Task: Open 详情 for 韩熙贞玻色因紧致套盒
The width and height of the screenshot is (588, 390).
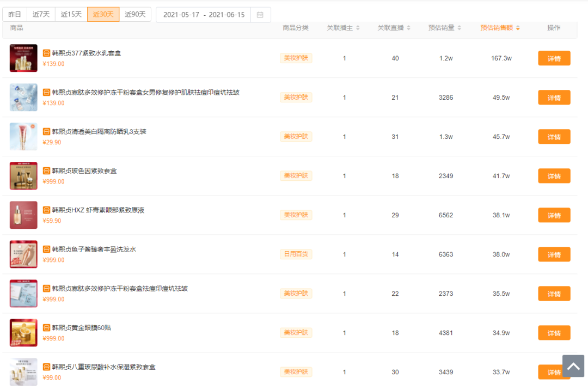Action: (x=554, y=176)
